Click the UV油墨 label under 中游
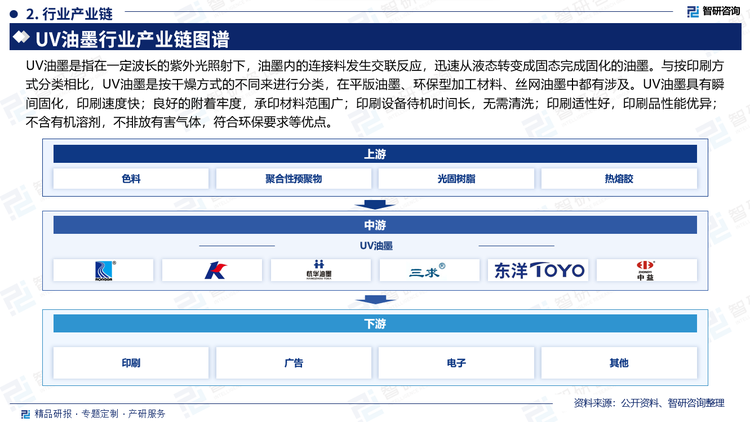This screenshot has height=422, width=750. coord(376,246)
